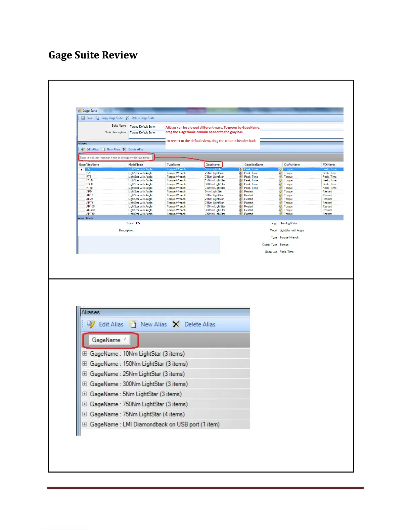Click 'Torque' output cell in the P300 row
The width and height of the screenshot is (411, 532).
click(288, 184)
